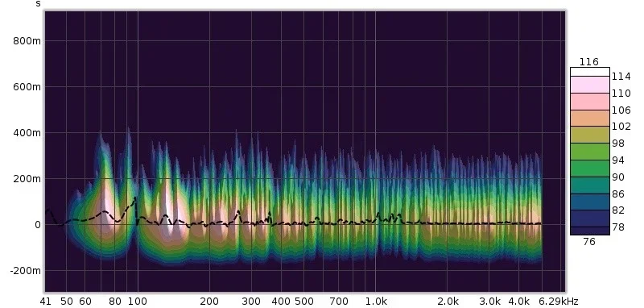Click the 60 frequency axis label
Image resolution: width=644 pixels, height=308 pixels.
[x=85, y=302]
